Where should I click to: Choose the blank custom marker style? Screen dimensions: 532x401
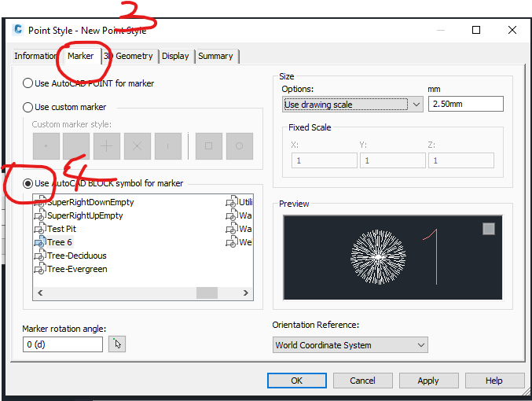(76, 146)
